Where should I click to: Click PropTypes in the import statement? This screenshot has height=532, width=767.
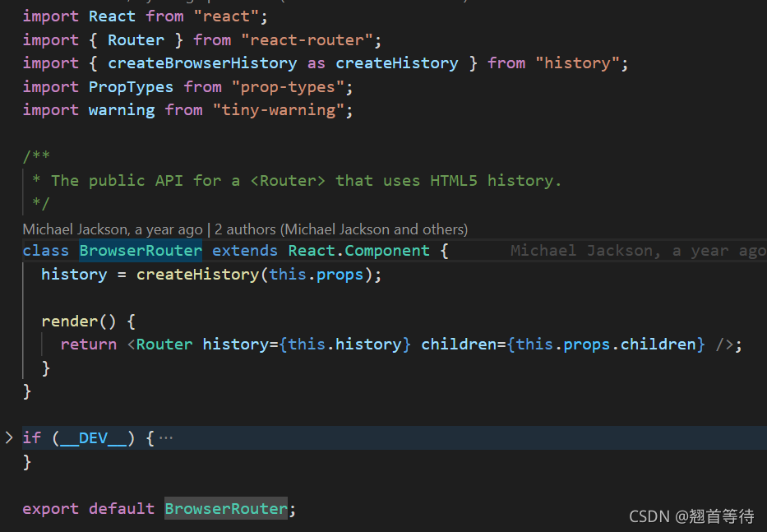coord(131,86)
